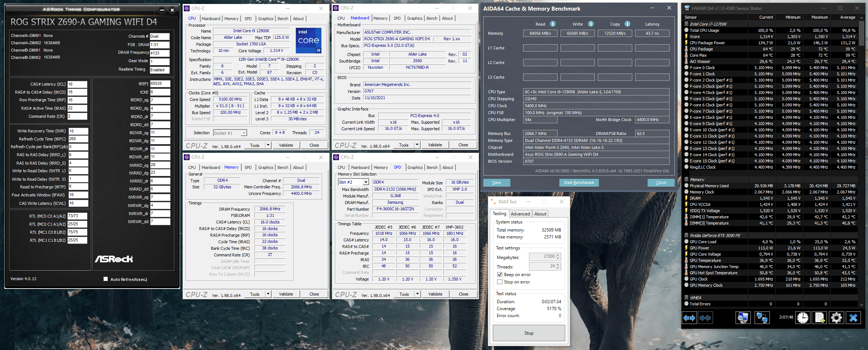Click the Intel Core i9 logo in CPU-Z
868x350 pixels.
tap(308, 40)
